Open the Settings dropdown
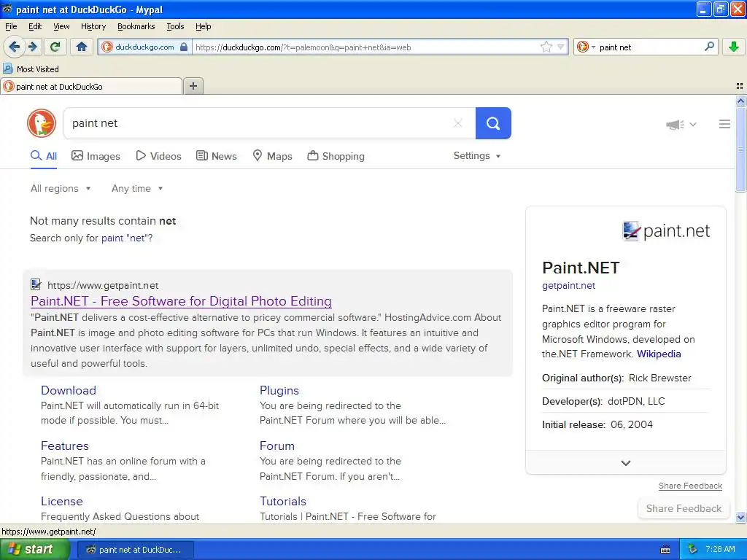This screenshot has width=747, height=560. pos(477,156)
